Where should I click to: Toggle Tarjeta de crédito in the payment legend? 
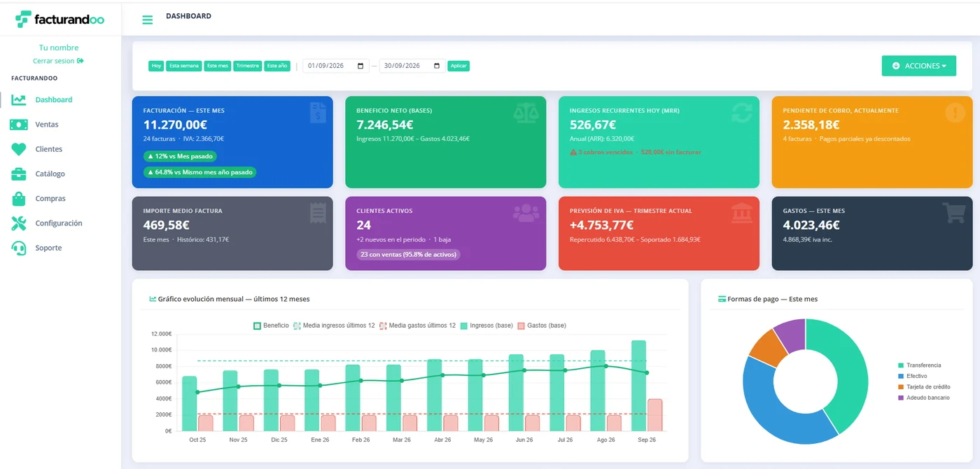pyautogui.click(x=924, y=386)
